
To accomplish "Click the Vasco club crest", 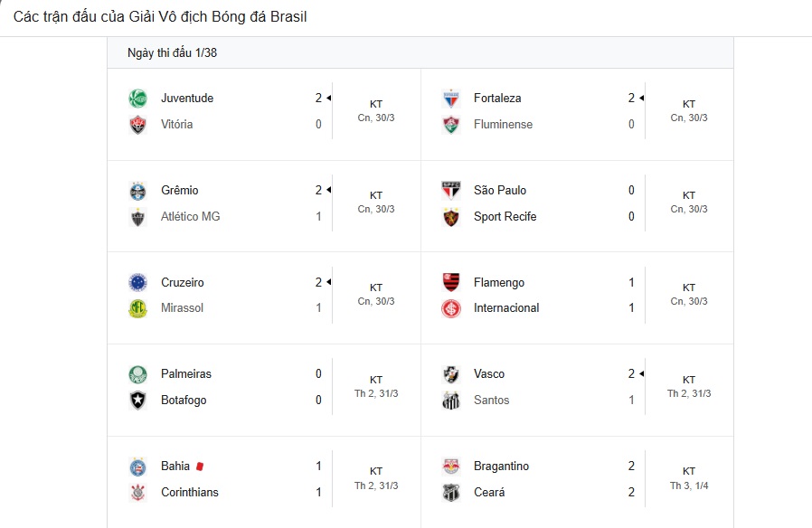I will (x=451, y=374).
